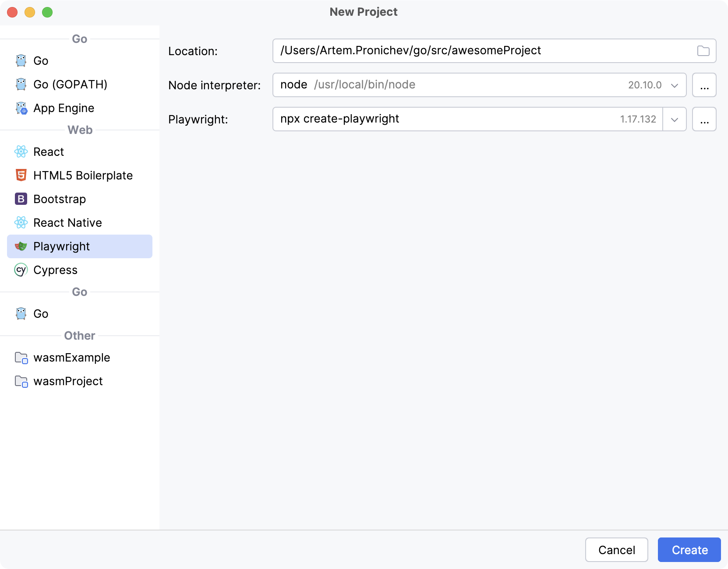Select the first Go item at the top
Screen dimensions: 728x569
(41, 61)
